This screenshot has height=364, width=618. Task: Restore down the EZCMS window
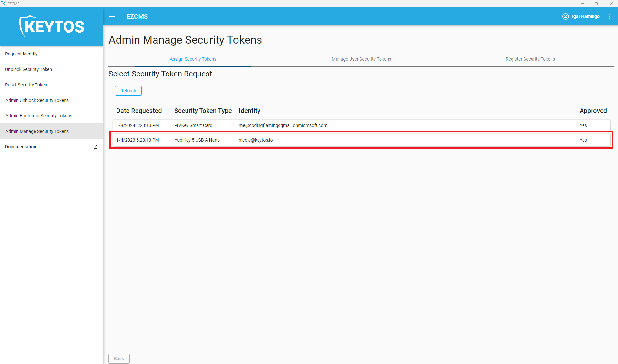tap(597, 4)
